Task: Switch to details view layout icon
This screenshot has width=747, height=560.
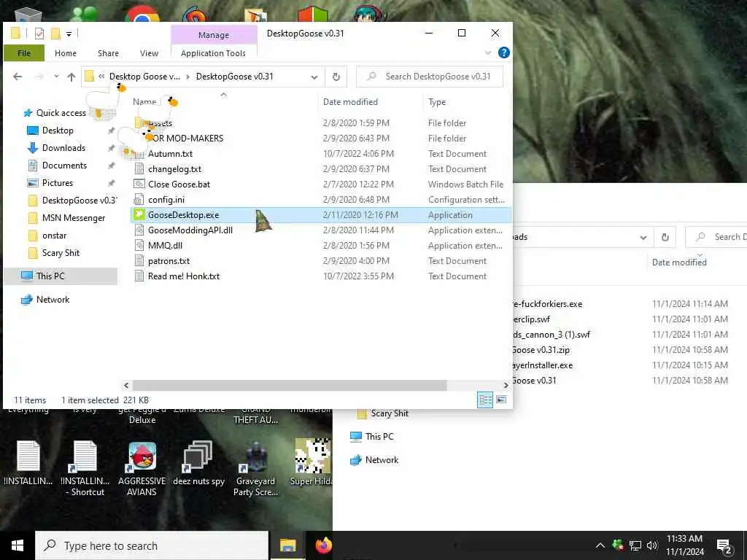Action: pyautogui.click(x=485, y=400)
